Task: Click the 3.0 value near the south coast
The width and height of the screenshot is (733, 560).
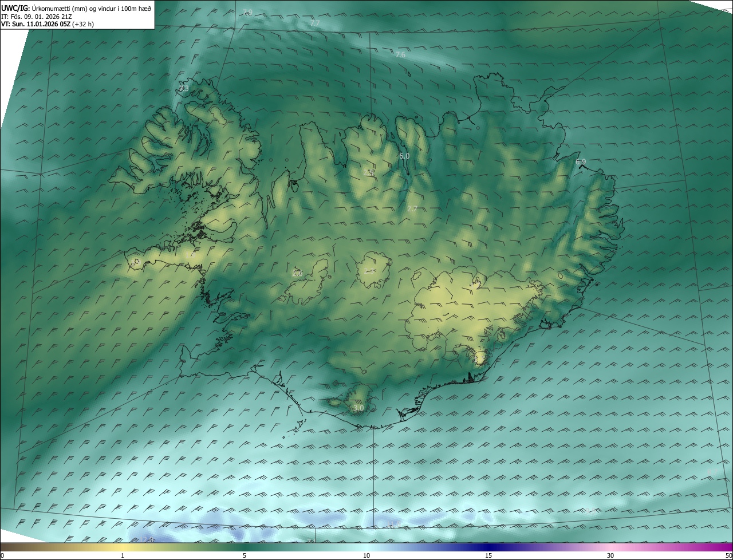Action: click(358, 408)
